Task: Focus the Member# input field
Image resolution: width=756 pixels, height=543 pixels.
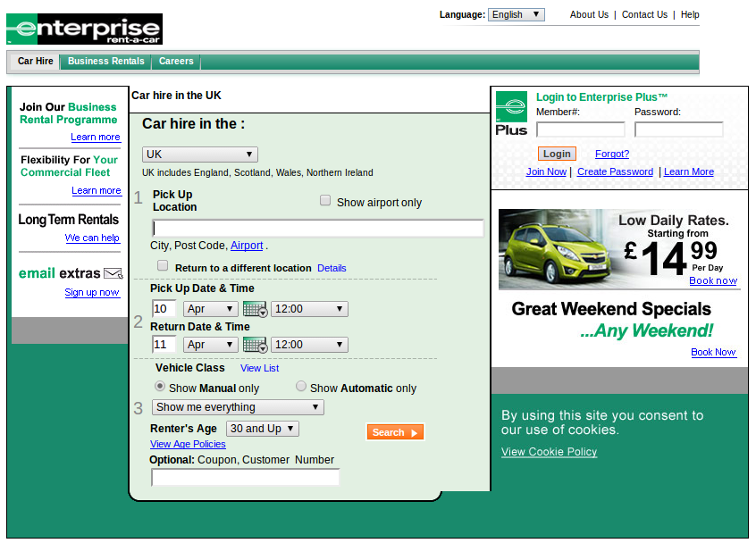Action: point(581,129)
